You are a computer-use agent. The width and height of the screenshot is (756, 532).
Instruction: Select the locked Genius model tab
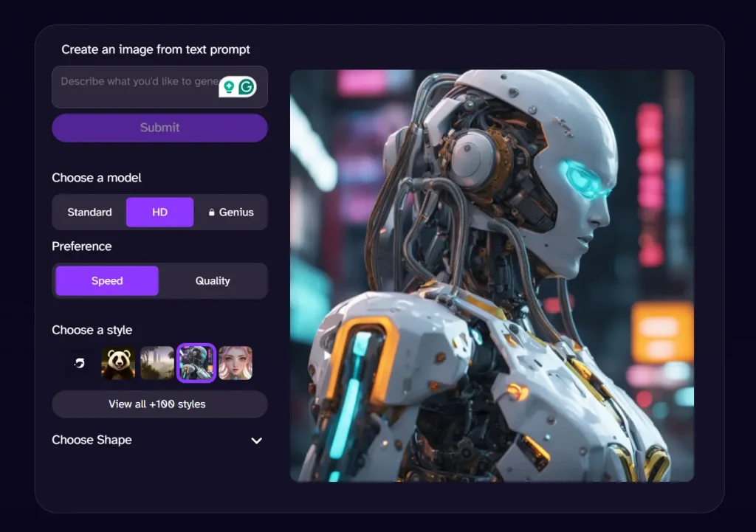point(231,213)
